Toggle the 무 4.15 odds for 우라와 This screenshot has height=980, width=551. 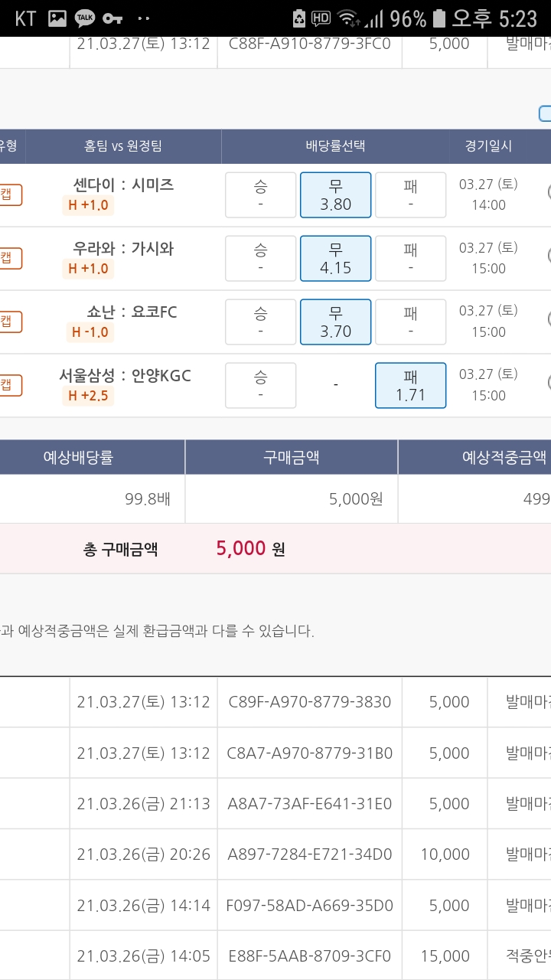pyautogui.click(x=335, y=258)
